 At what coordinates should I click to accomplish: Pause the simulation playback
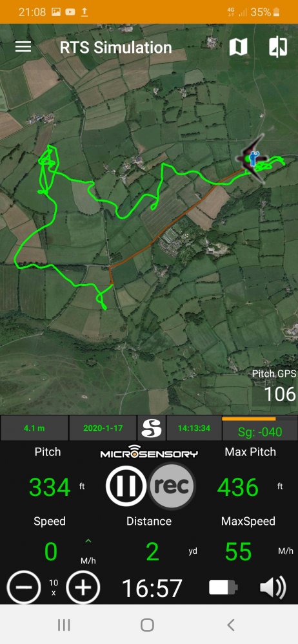point(126,486)
